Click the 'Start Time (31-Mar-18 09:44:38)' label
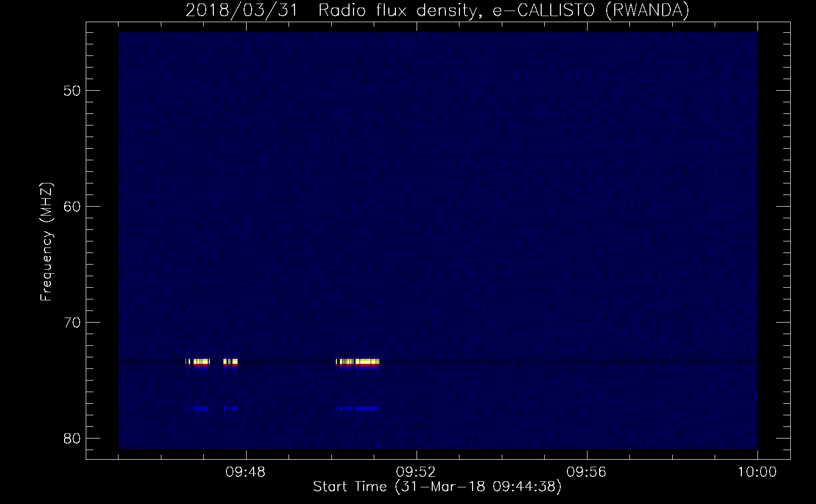The height and width of the screenshot is (504, 816). pyautogui.click(x=437, y=487)
